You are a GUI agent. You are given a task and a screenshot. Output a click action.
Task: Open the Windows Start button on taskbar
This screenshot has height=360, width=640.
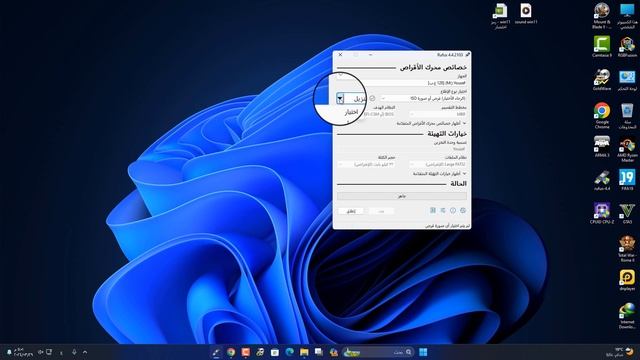(x=423, y=352)
